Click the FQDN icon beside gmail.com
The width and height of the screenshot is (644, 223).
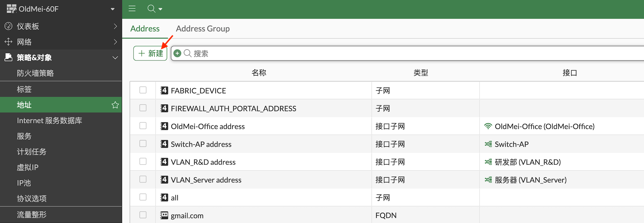pos(164,215)
